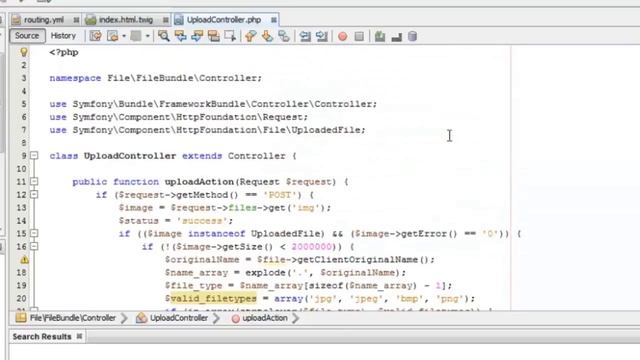Click the Find Selection magnifier icon
This screenshot has width=640, height=360.
coord(164,36)
